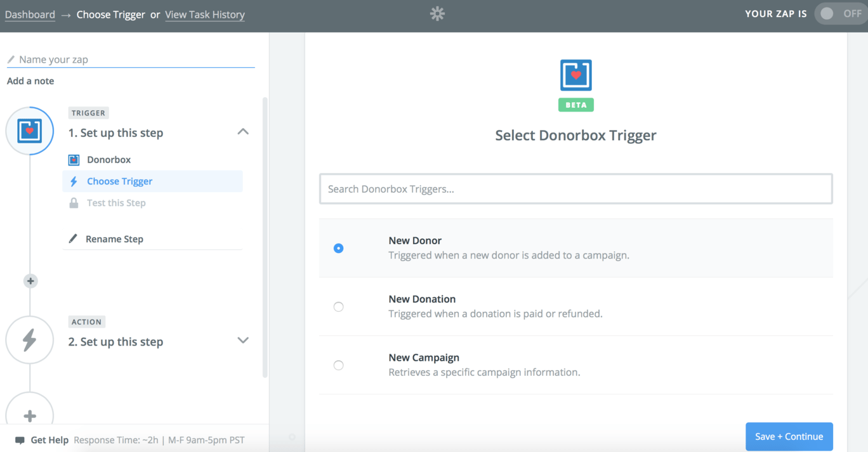Click 'Retrieves a specific campaign information' text
This screenshot has width=868, height=452.
click(x=484, y=372)
